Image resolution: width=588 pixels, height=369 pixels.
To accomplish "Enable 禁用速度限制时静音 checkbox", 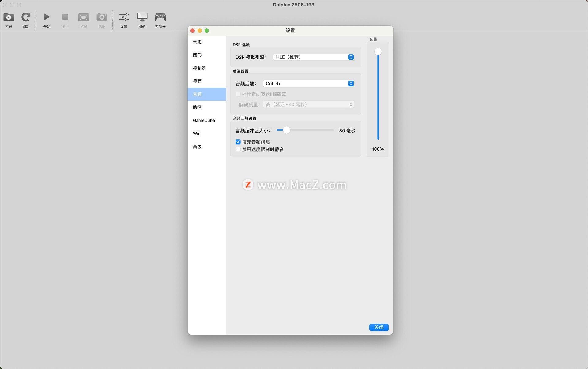I will pyautogui.click(x=238, y=149).
